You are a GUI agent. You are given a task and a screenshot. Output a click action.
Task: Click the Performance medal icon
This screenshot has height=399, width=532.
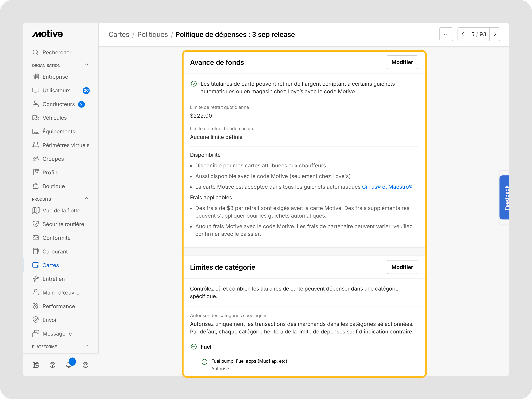tap(36, 306)
